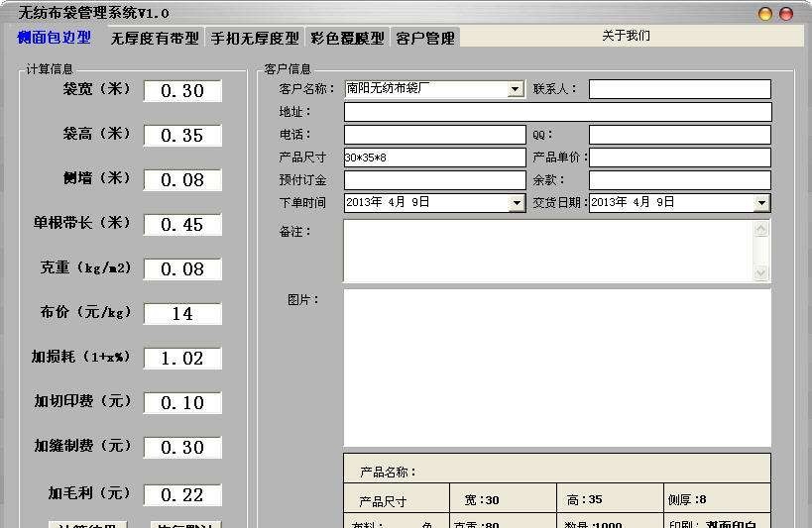The image size is (812, 528).
Task: Click inside the 备注 text area
Action: coord(547,251)
